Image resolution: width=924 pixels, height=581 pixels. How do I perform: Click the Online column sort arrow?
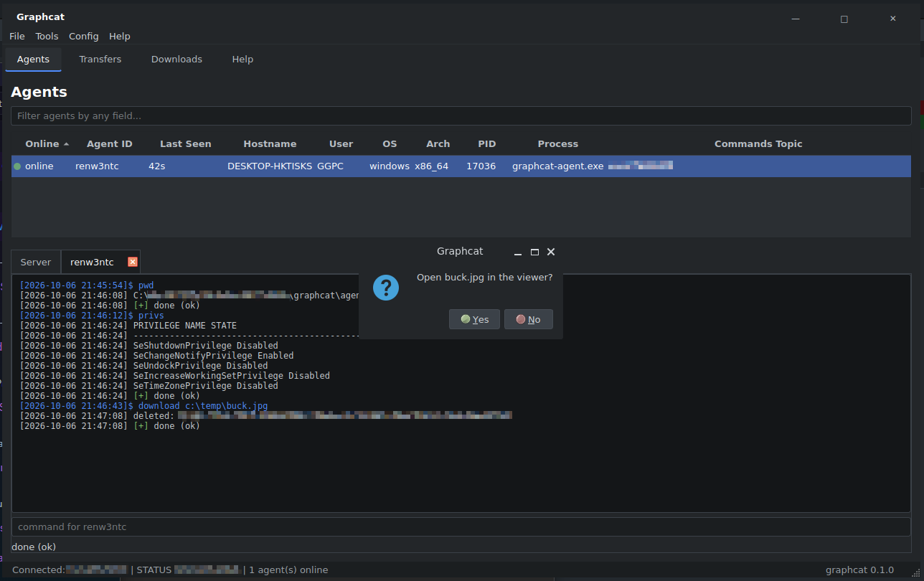point(67,144)
